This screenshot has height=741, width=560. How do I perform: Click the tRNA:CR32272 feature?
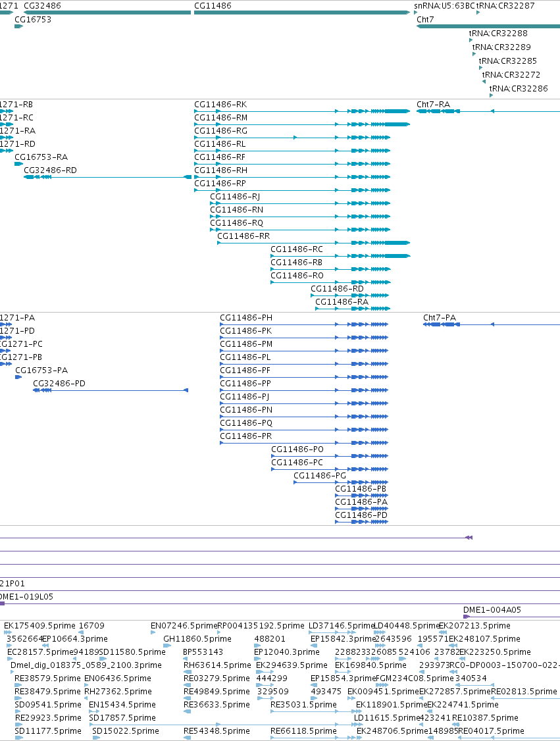click(484, 82)
